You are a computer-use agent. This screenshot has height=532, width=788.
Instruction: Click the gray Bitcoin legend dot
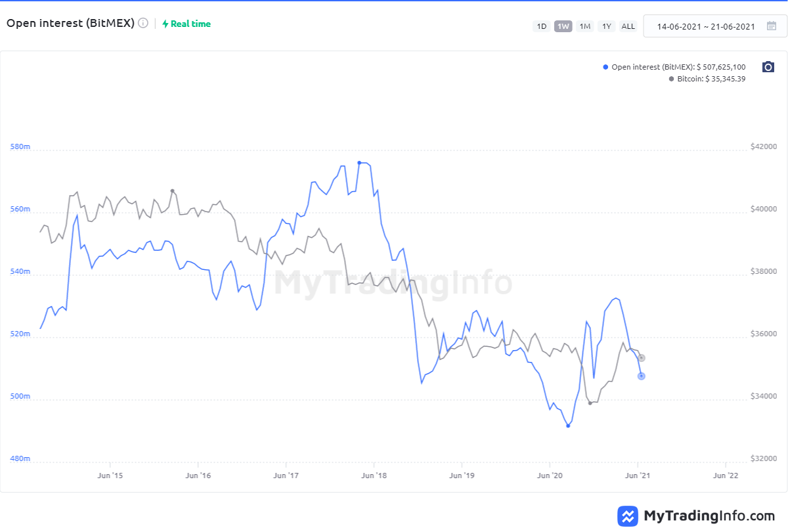pyautogui.click(x=671, y=79)
